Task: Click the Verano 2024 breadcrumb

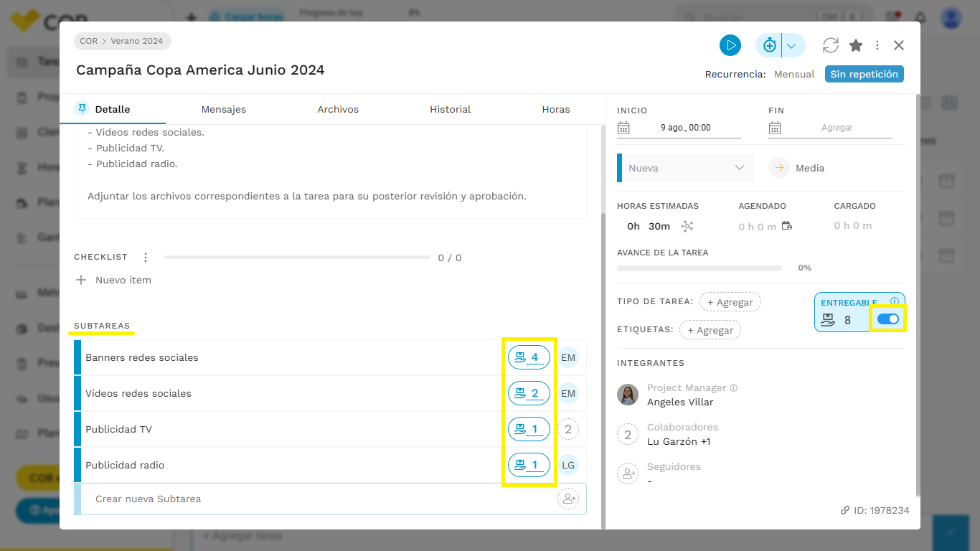Action: [136, 41]
